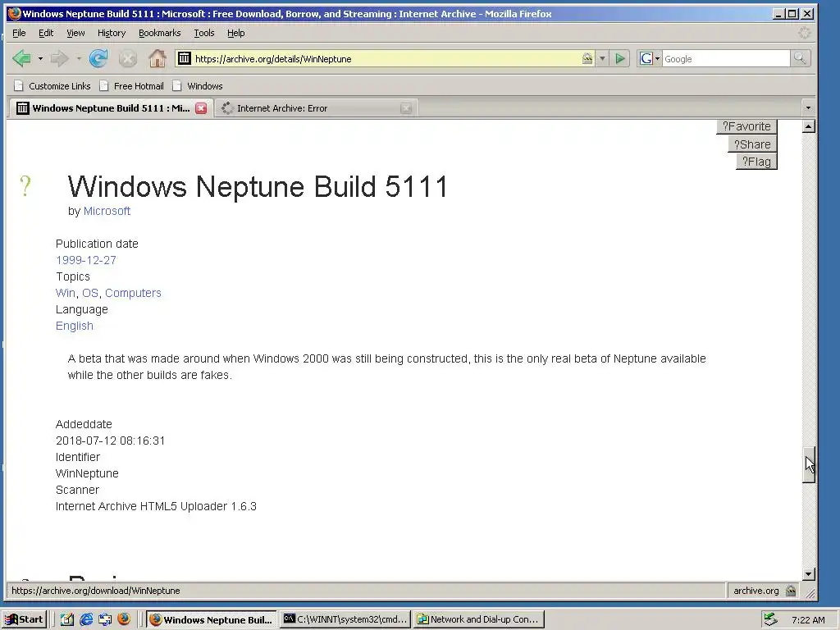
Task: Click the English language link
Action: [x=75, y=326]
